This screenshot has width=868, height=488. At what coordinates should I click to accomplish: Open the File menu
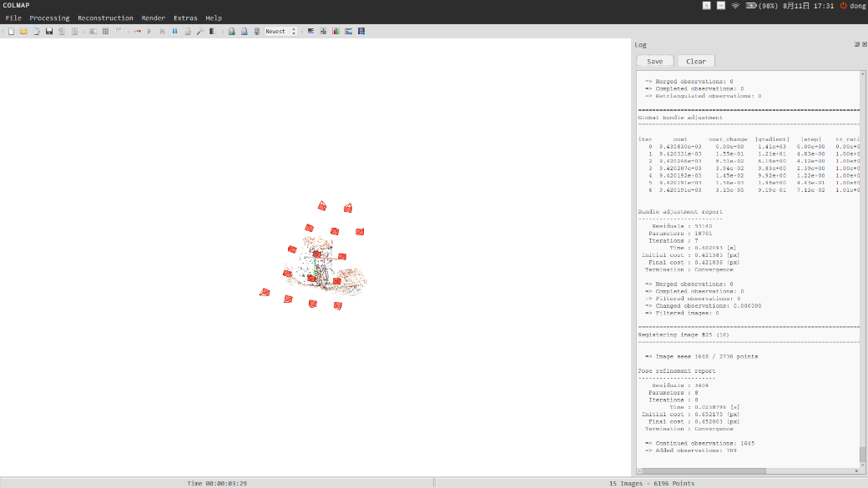13,18
